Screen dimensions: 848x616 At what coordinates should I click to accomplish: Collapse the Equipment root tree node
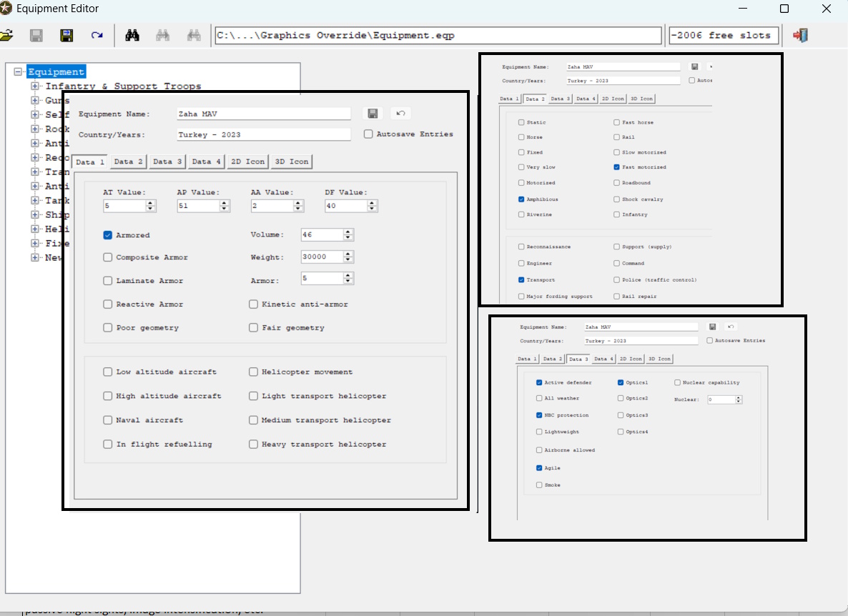(18, 71)
